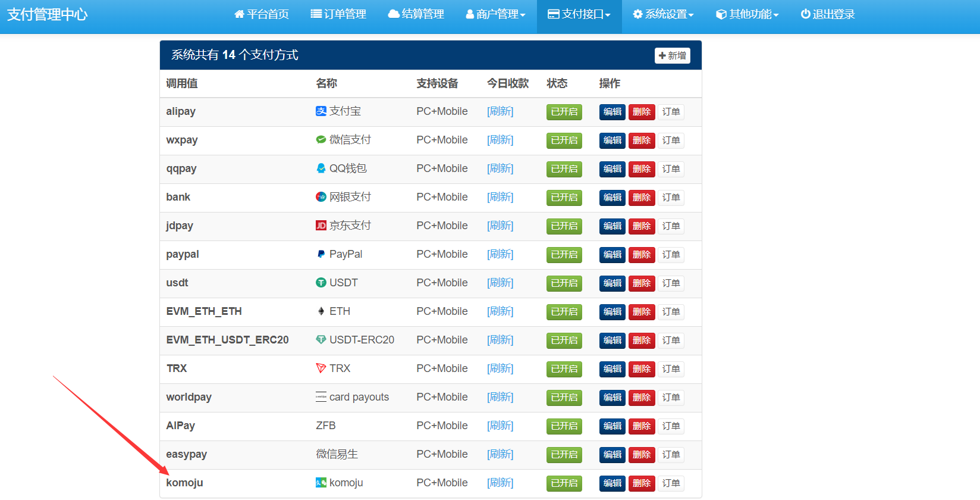Delete the qqpay payment method
Image resolution: width=980 pixels, height=500 pixels.
click(642, 169)
